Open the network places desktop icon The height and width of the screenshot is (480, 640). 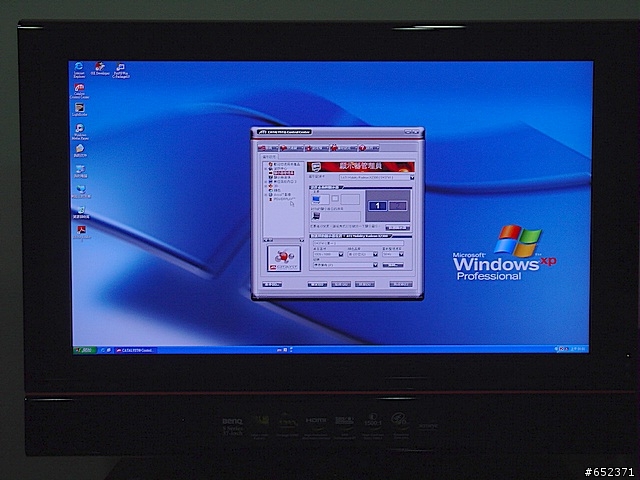pyautogui.click(x=81, y=191)
